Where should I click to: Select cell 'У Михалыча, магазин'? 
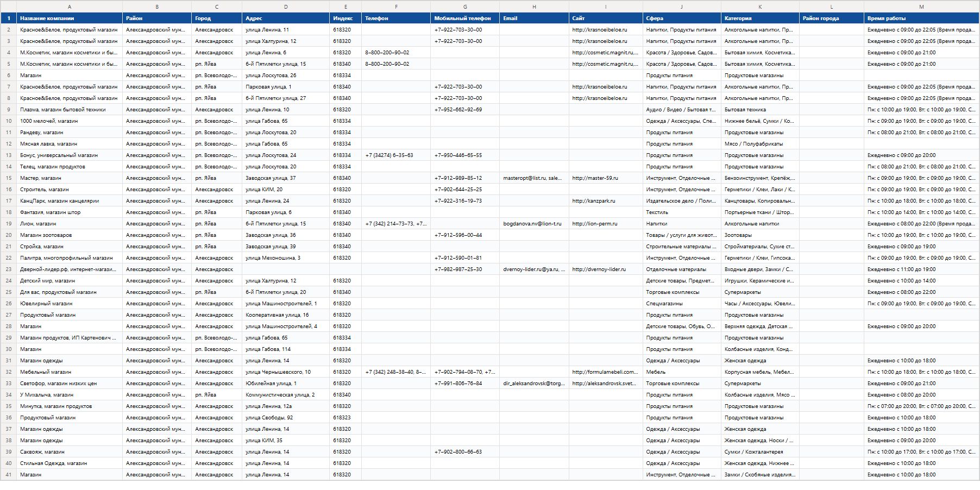tap(70, 395)
